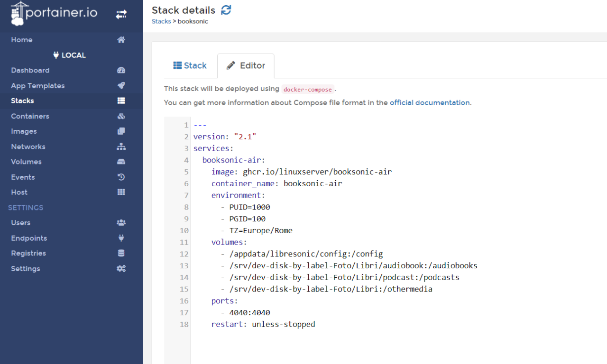Place cursor on PGID=100 line
The image size is (607, 364).
243,218
